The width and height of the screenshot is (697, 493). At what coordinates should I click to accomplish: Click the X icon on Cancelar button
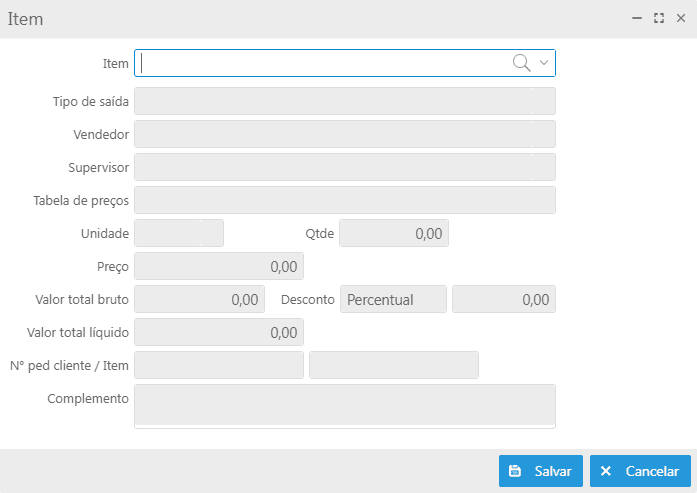click(x=605, y=471)
